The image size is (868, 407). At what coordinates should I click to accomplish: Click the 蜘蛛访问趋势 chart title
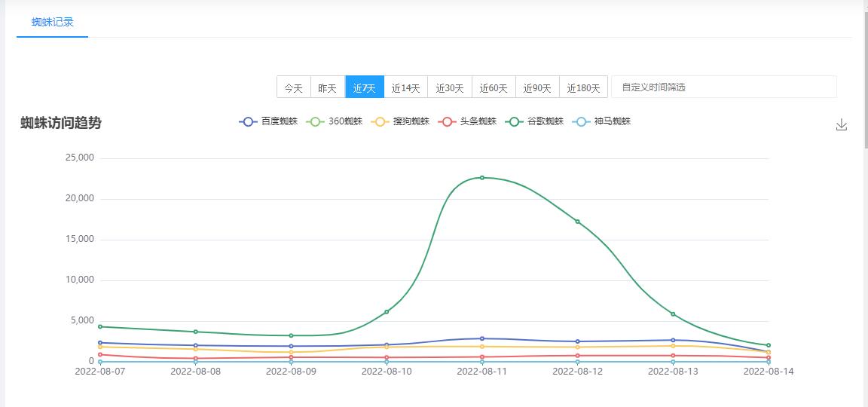pos(61,123)
